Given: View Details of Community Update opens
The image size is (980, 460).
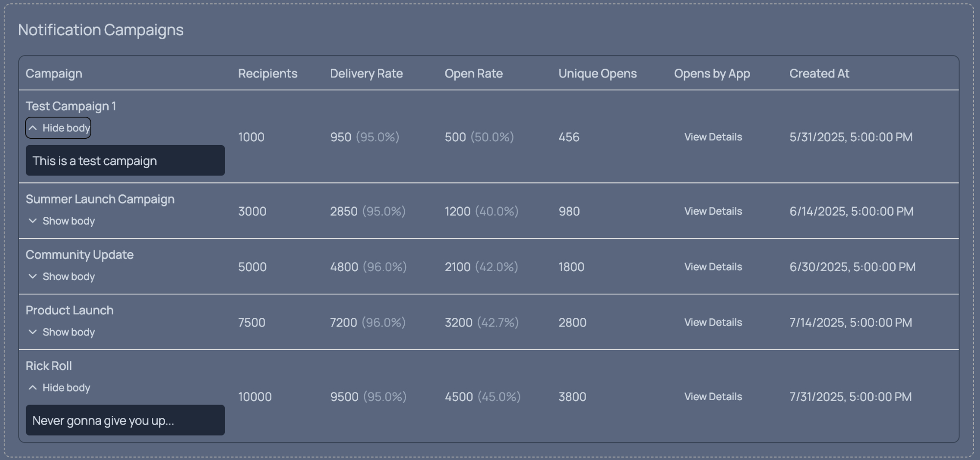Looking at the screenshot, I should (x=713, y=267).
